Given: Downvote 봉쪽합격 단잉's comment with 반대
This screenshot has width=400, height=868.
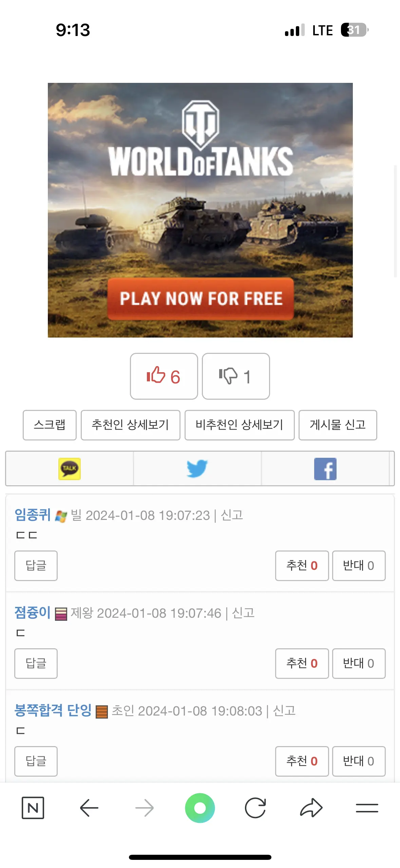Looking at the screenshot, I should point(359,761).
